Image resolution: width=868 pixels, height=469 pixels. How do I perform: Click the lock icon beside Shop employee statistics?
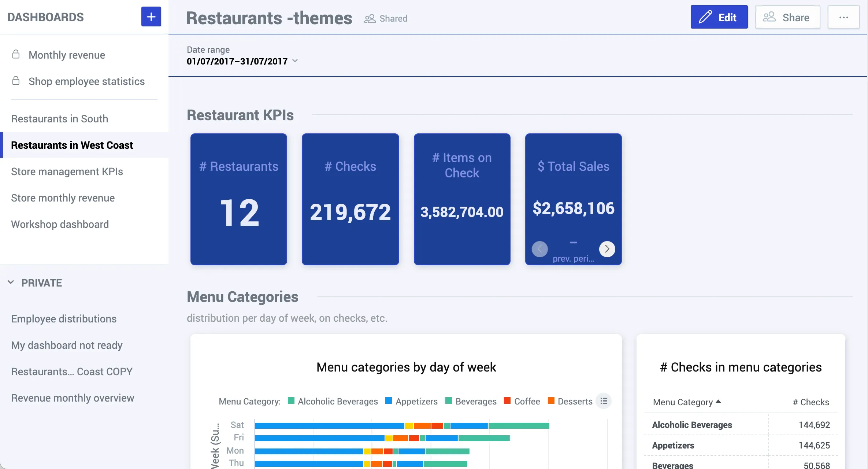[16, 80]
